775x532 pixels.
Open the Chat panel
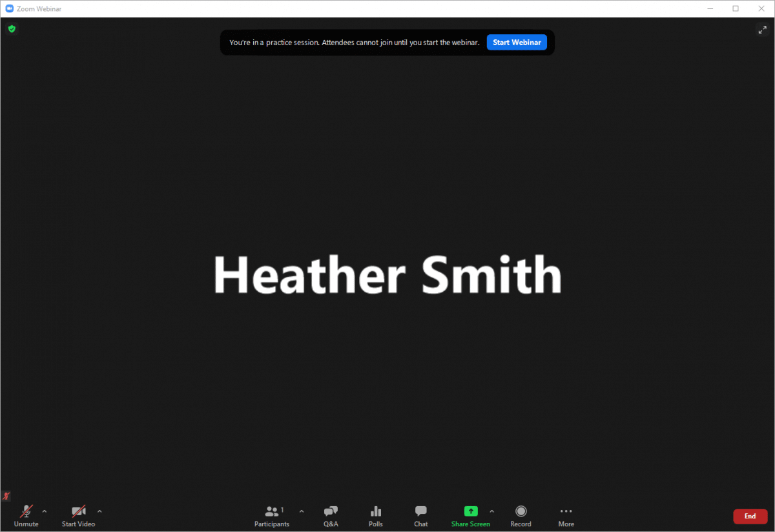click(x=421, y=515)
